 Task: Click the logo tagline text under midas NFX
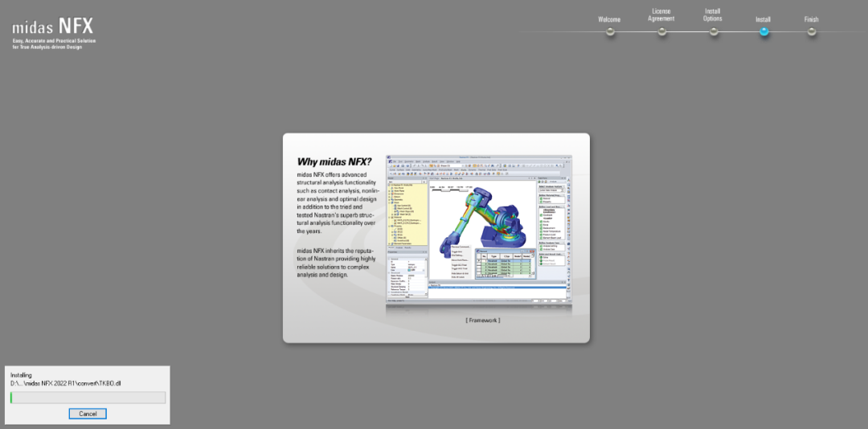pos(54,44)
